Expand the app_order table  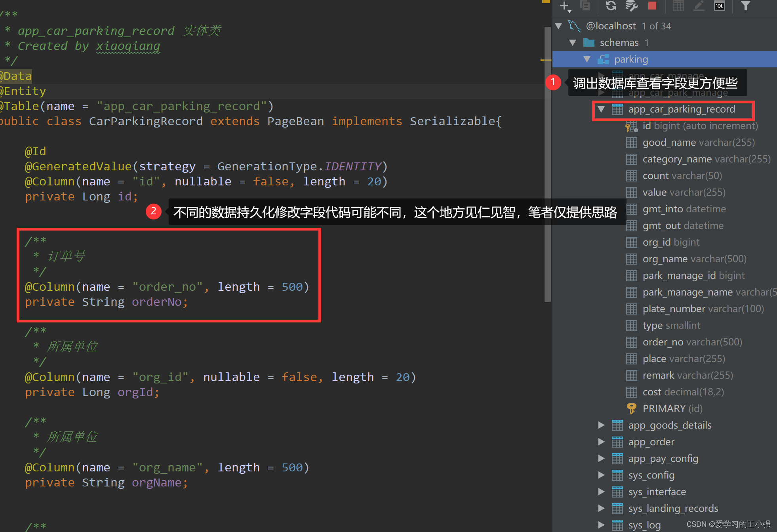601,442
